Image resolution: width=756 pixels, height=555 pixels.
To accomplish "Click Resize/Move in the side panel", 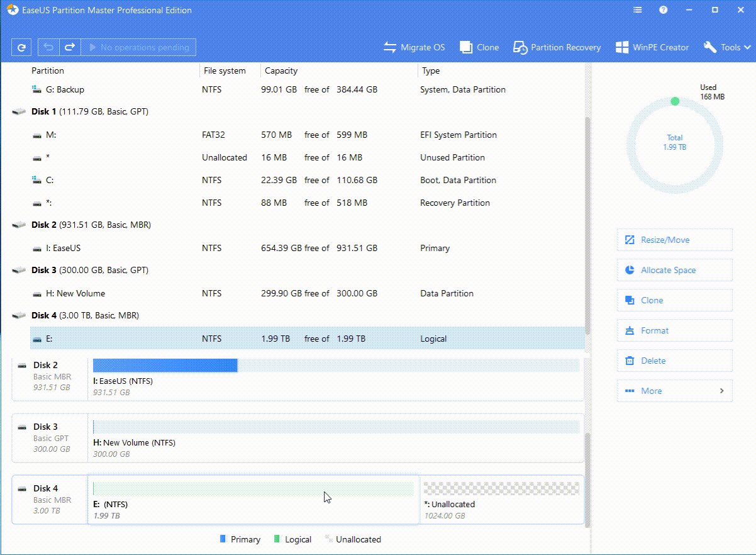I will (674, 240).
